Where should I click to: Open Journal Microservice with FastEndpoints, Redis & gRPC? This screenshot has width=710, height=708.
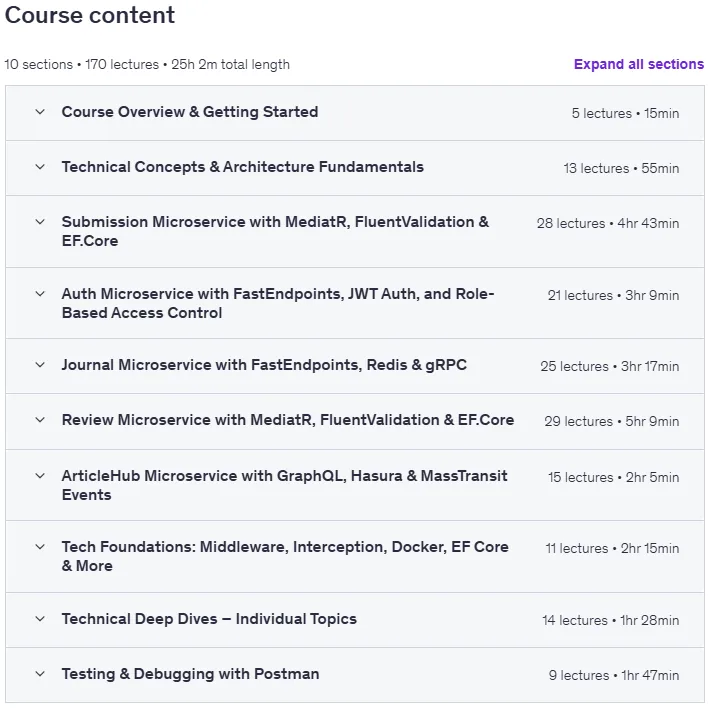point(264,365)
